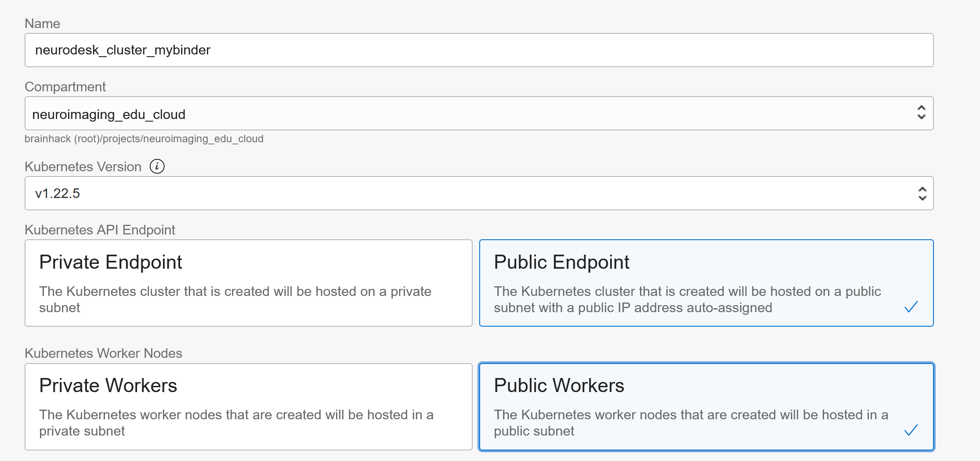
Task: Click the compartment path 'brainhack (root)/projects/neuroimaging_edu_cloud'
Action: coord(144,139)
